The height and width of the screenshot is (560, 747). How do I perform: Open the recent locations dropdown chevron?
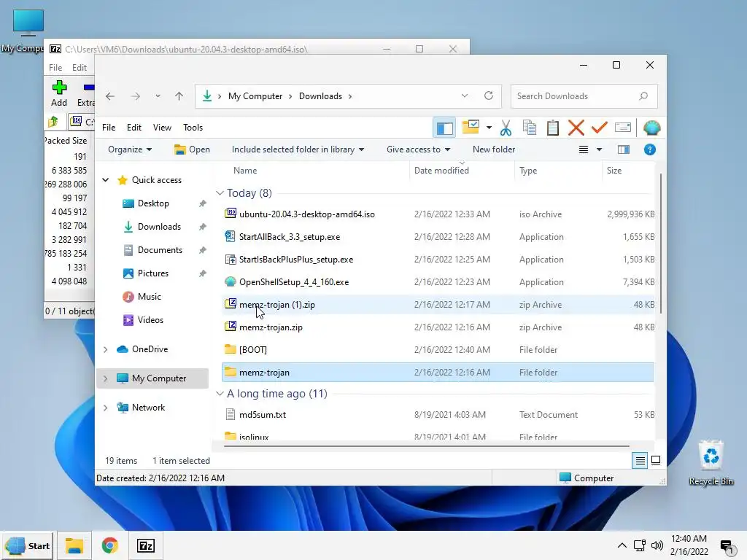click(158, 96)
